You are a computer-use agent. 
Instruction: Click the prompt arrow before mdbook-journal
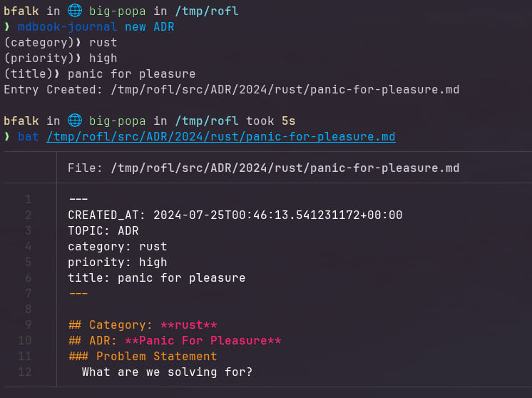7,27
